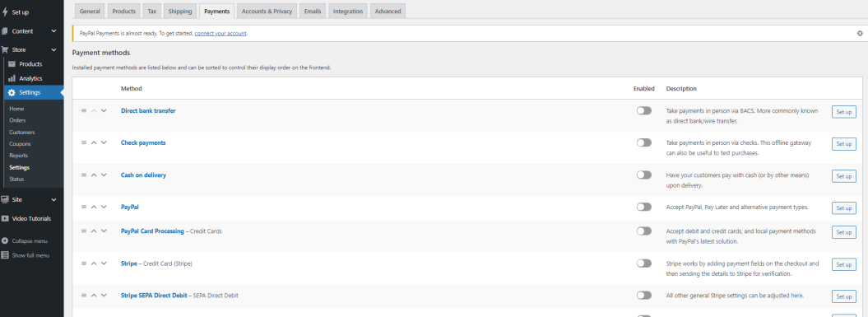Switch to the Shipping tab

point(180,11)
